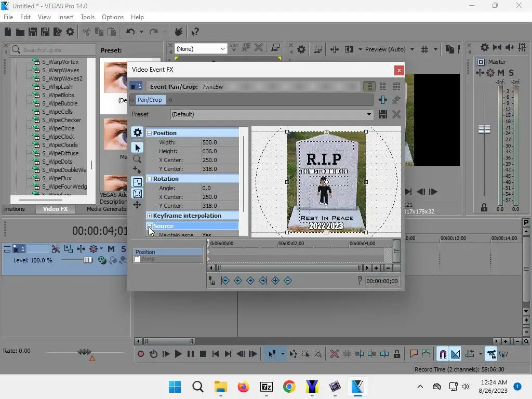The image size is (532, 399).
Task: Click Create Keyframe diamond plus button
Action: [x=275, y=281]
